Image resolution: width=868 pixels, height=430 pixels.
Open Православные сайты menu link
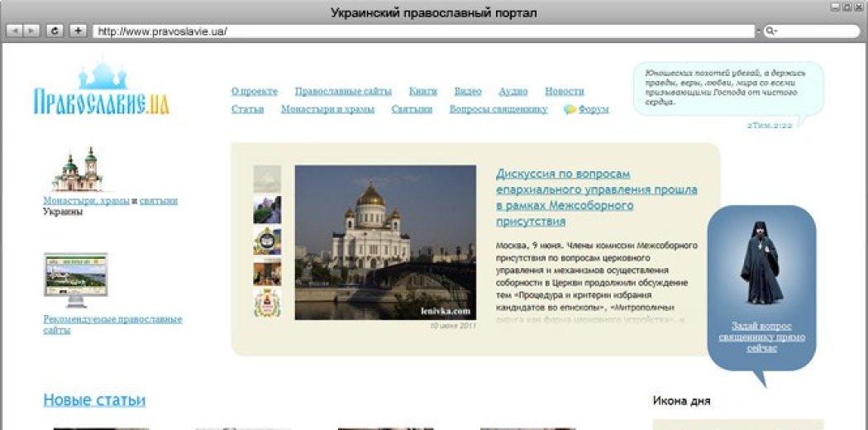point(343,91)
